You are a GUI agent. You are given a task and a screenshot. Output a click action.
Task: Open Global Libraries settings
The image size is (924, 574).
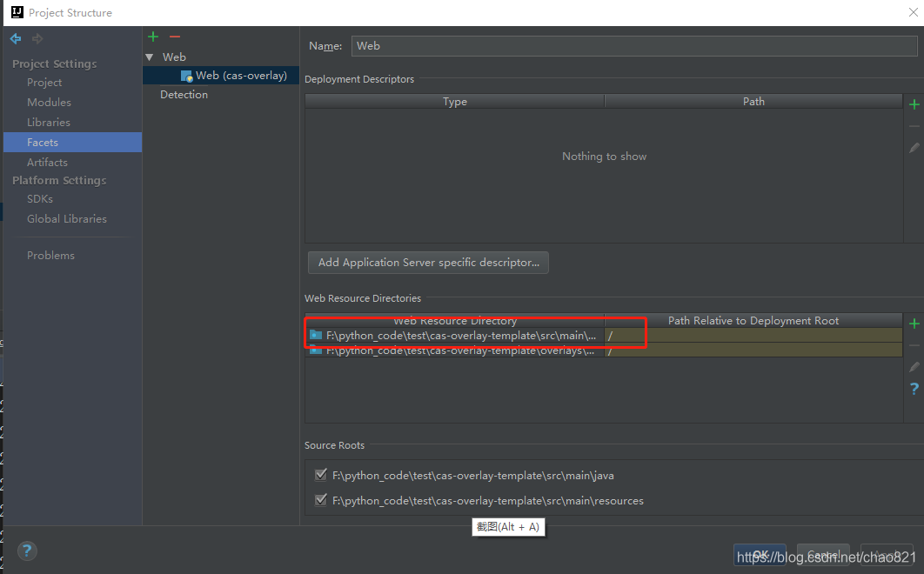(67, 218)
